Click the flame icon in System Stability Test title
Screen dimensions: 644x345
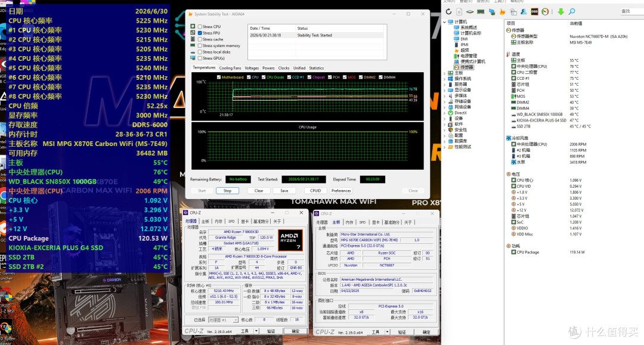190,14
